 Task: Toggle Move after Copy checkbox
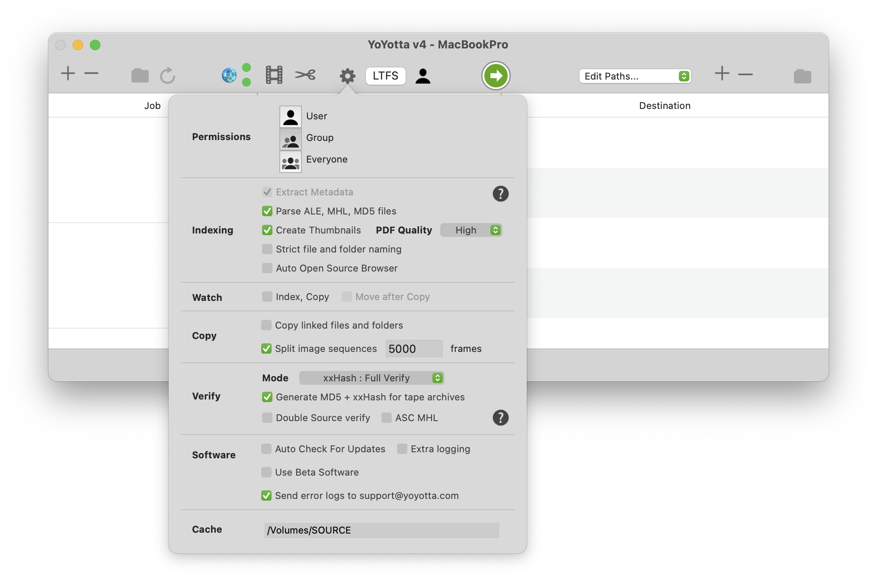(x=347, y=297)
